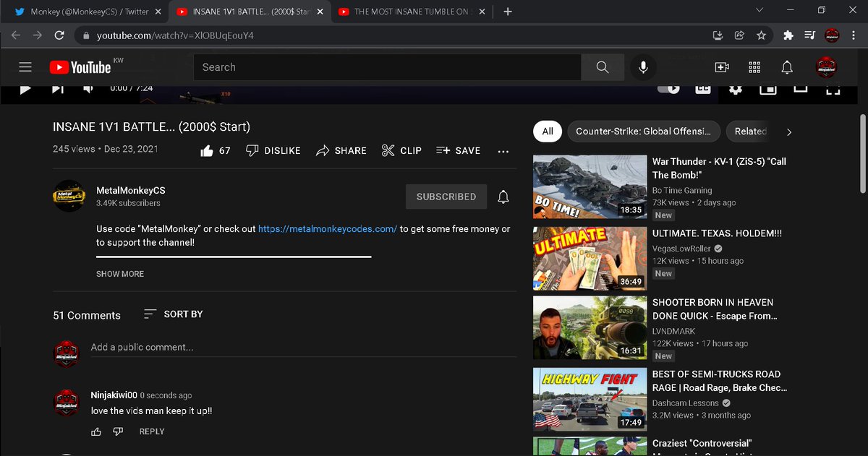This screenshot has height=456, width=868.
Task: Go to YouTube home via the logo
Action: [x=80, y=67]
